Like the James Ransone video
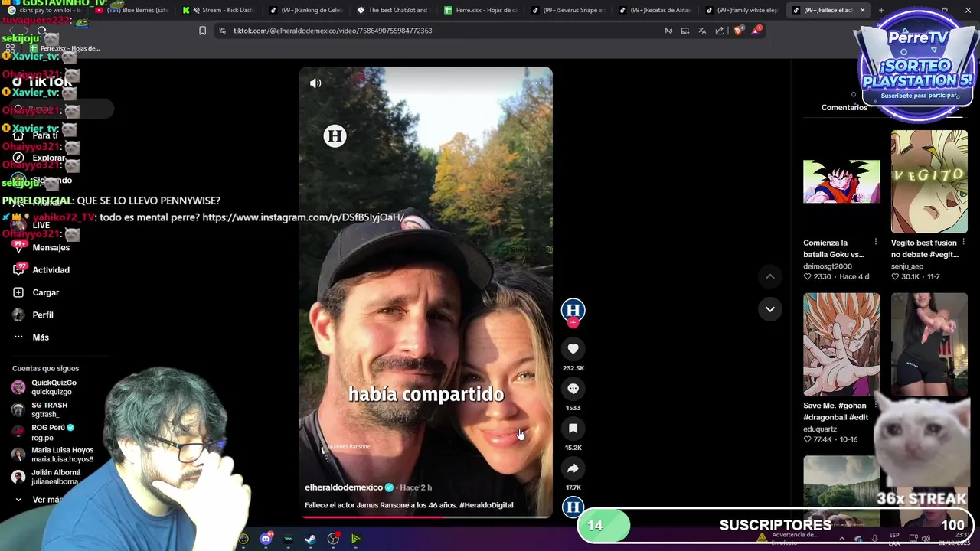The width and height of the screenshot is (980, 551). click(x=573, y=349)
